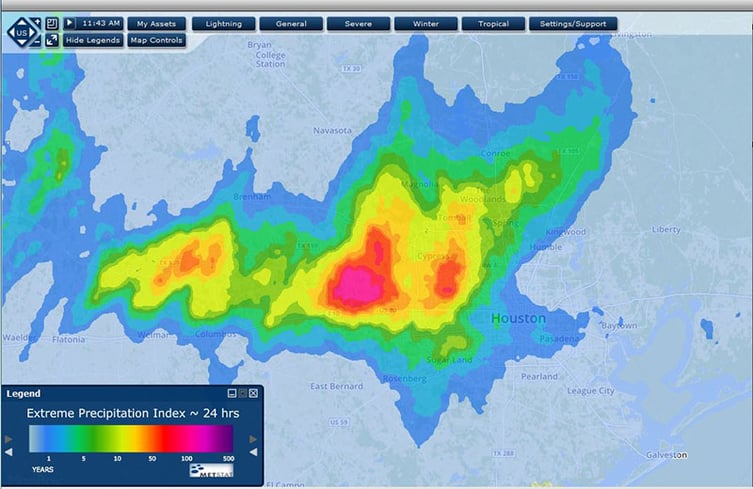This screenshot has height=489, width=753.
Task: Toggle Hide Legends button
Action: click(93, 40)
